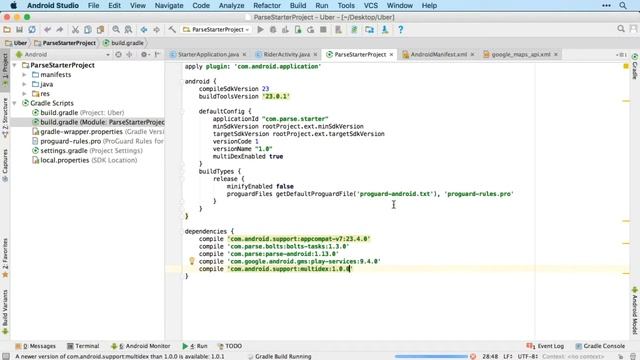Click the Synchronize toolbar icon
The height and width of the screenshot is (360, 640).
click(x=32, y=29)
